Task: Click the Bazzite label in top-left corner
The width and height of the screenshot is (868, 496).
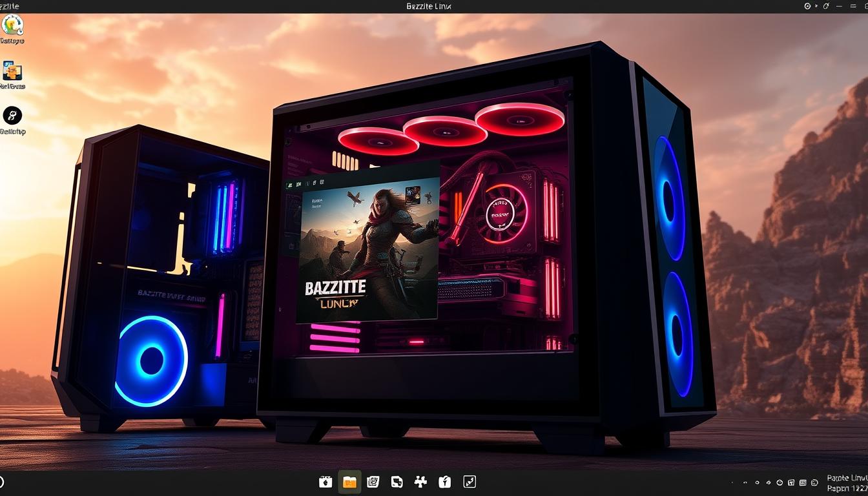Action: pos(10,6)
